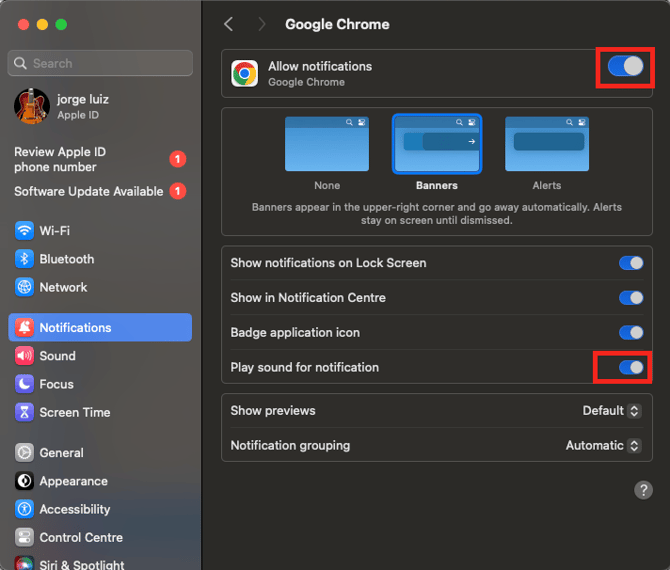Select the Banners notification style
The width and height of the screenshot is (670, 570).
click(x=437, y=144)
